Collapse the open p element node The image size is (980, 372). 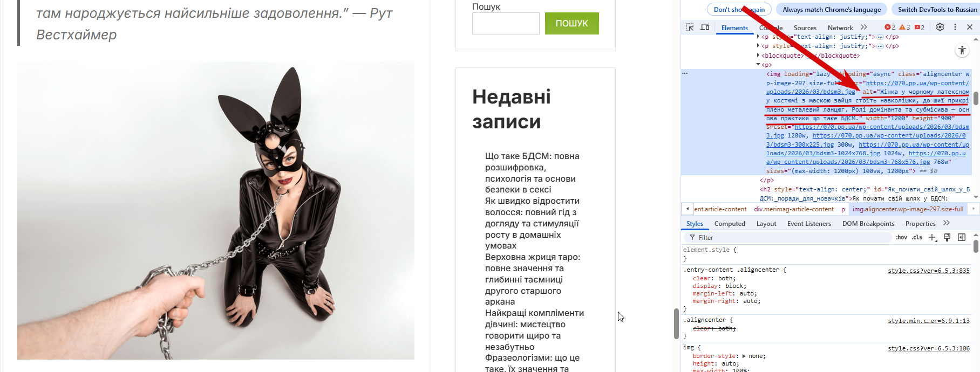click(x=758, y=64)
